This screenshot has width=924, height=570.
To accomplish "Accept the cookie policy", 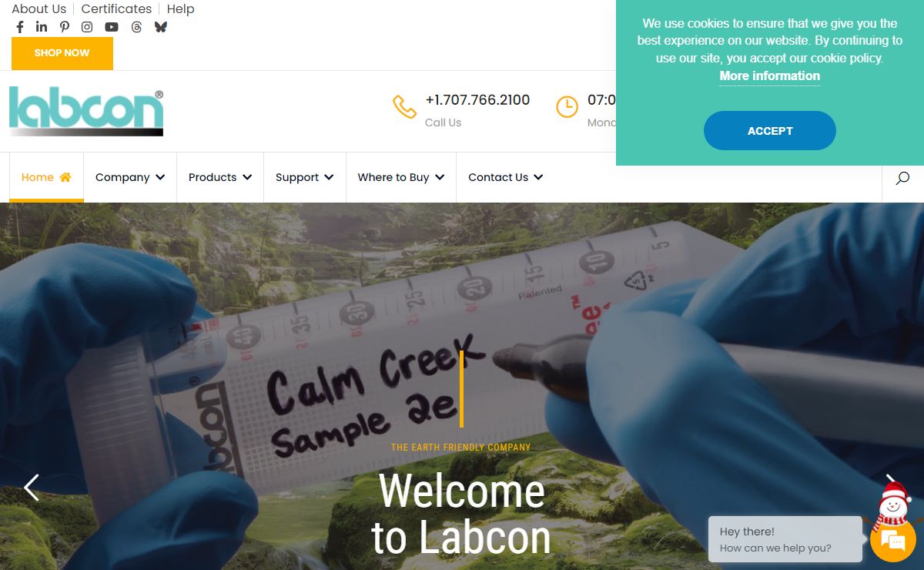I will (770, 131).
